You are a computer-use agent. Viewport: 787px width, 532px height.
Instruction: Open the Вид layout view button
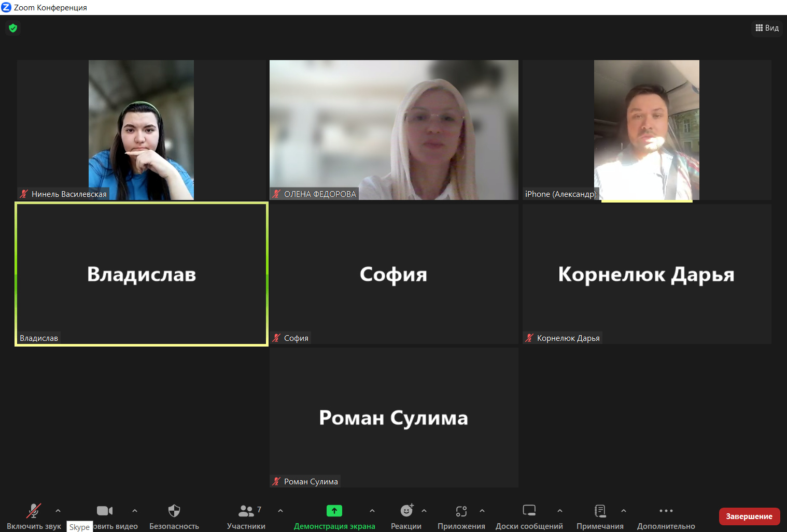tap(767, 28)
